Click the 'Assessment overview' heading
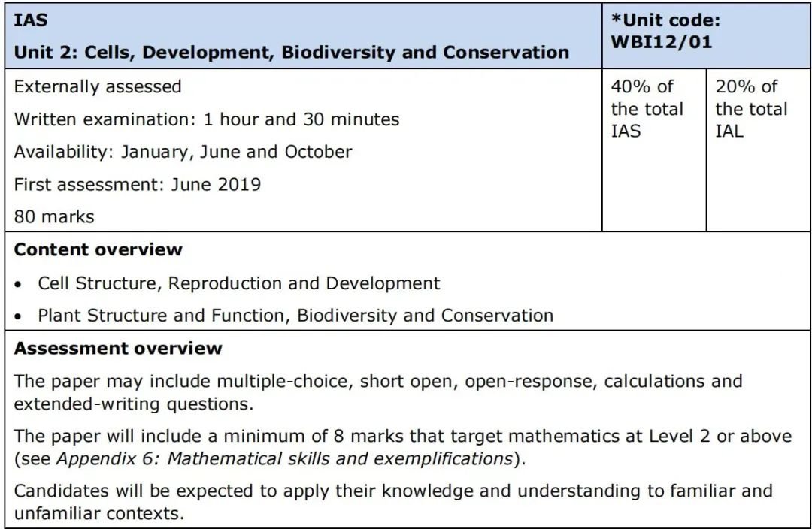 pos(118,348)
